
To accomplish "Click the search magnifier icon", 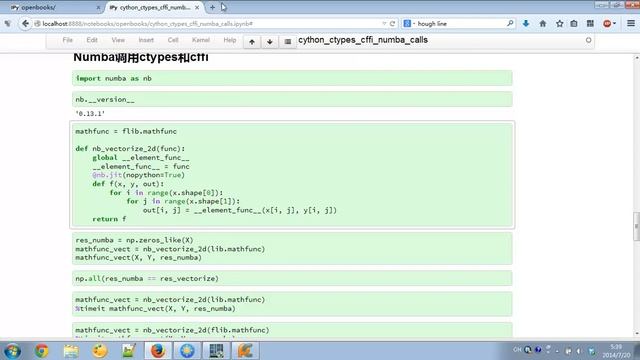I will (x=510, y=24).
